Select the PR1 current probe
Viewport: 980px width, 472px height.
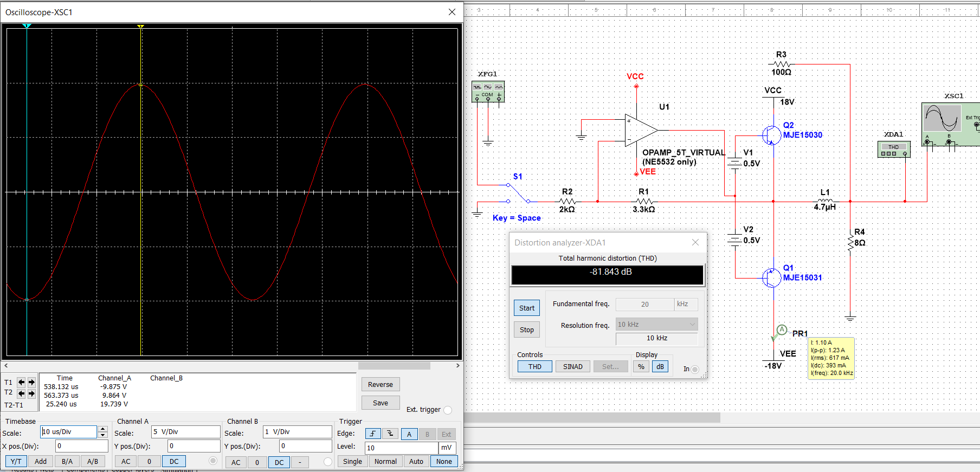click(781, 330)
